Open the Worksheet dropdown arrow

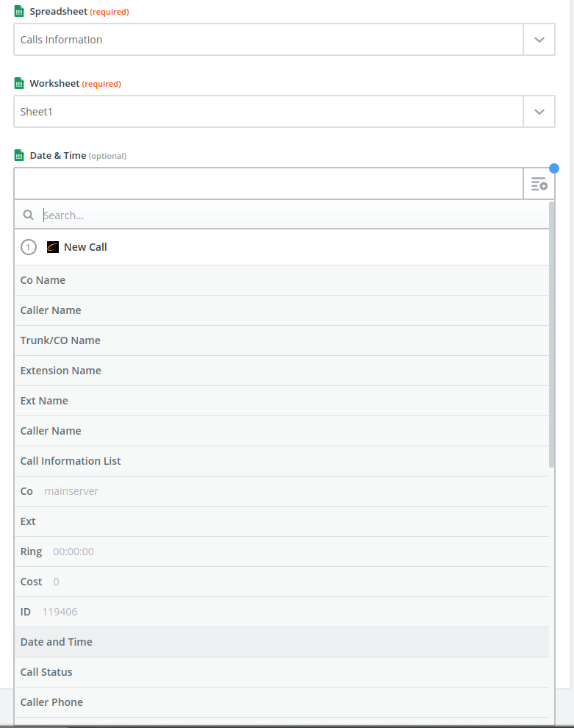pyautogui.click(x=539, y=111)
